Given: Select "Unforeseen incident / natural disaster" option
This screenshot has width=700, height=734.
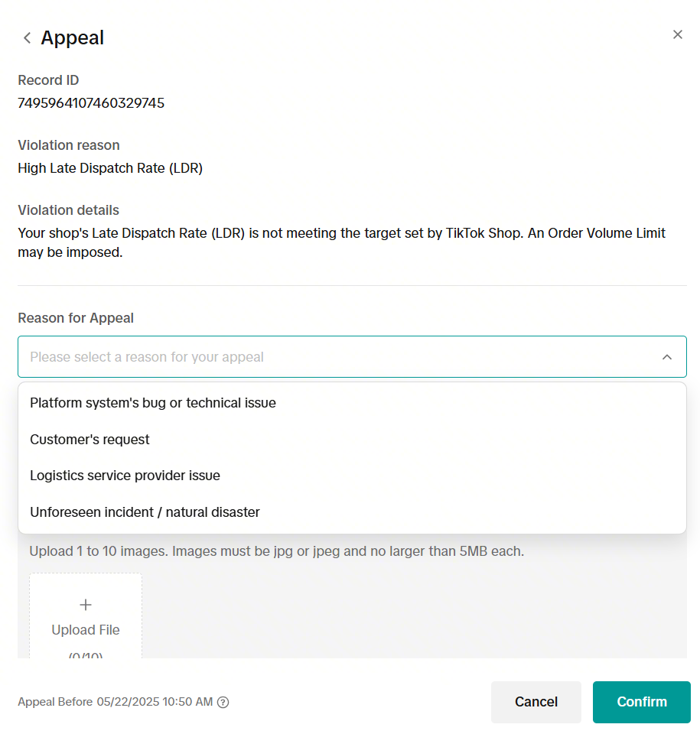Looking at the screenshot, I should coord(145,512).
